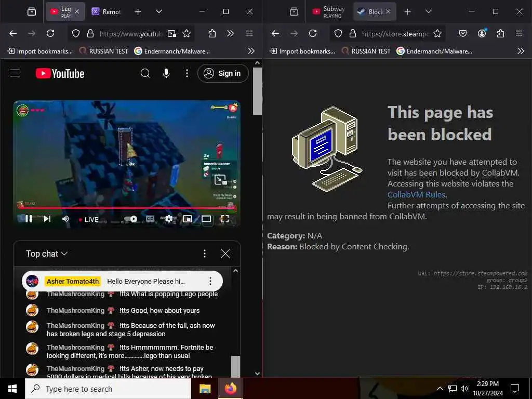Open application menu in left Firefox window

[249, 33]
